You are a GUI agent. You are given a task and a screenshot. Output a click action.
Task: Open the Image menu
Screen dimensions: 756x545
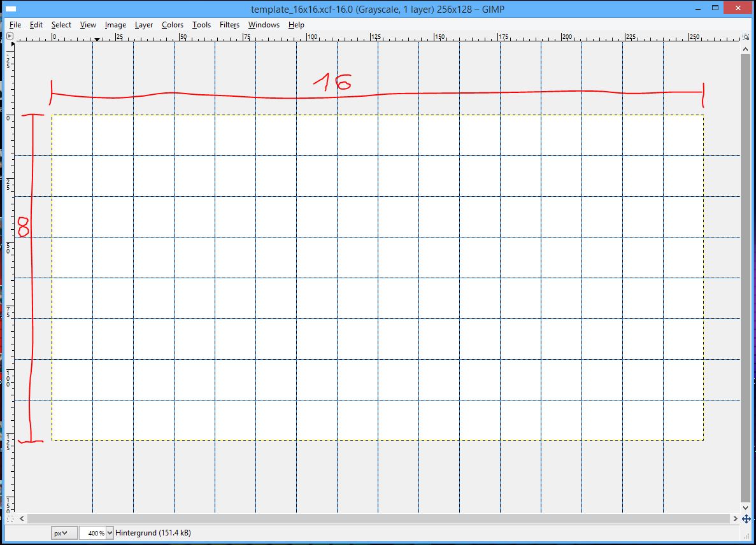click(115, 25)
